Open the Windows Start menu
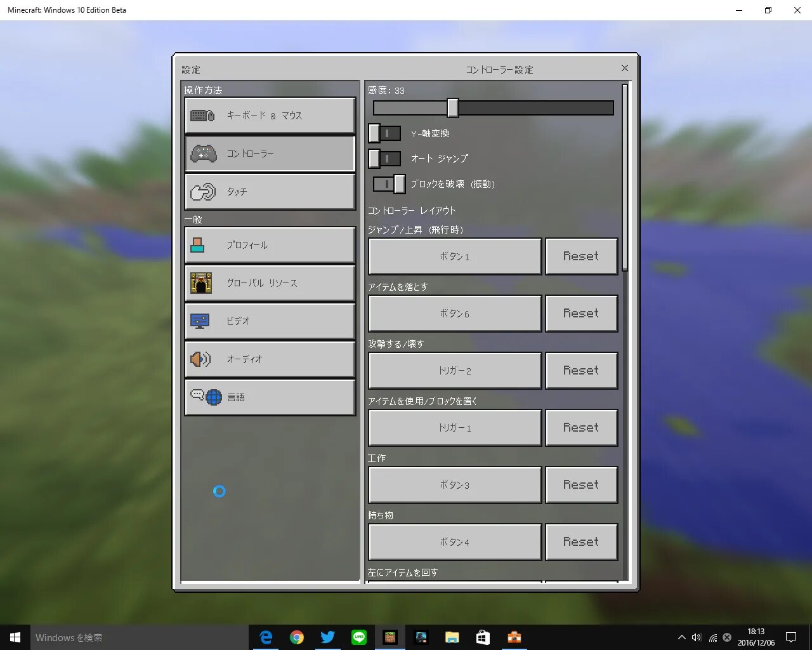 coord(15,637)
